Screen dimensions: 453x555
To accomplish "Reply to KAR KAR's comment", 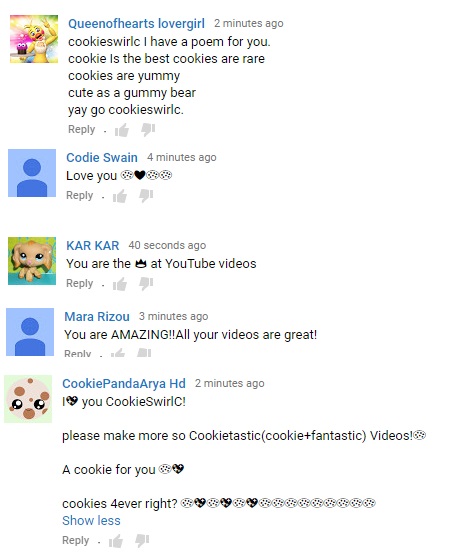I will click(80, 284).
